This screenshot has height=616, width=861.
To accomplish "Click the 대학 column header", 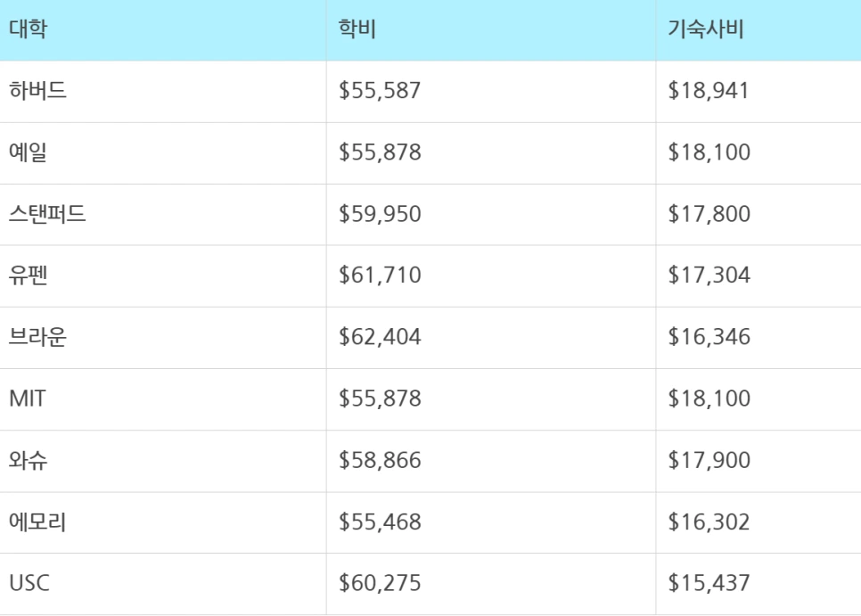I will tap(28, 29).
